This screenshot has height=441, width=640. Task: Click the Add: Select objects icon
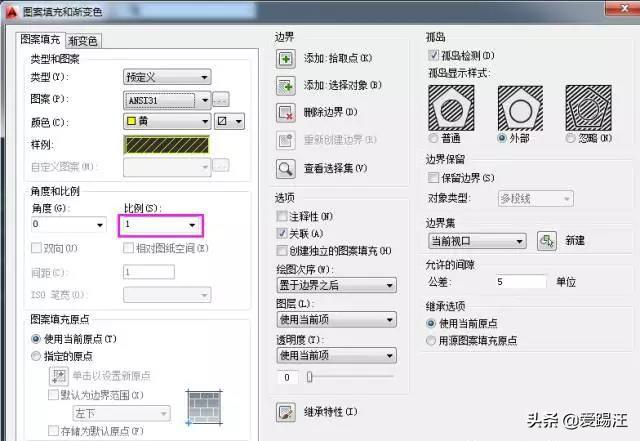[x=285, y=86]
